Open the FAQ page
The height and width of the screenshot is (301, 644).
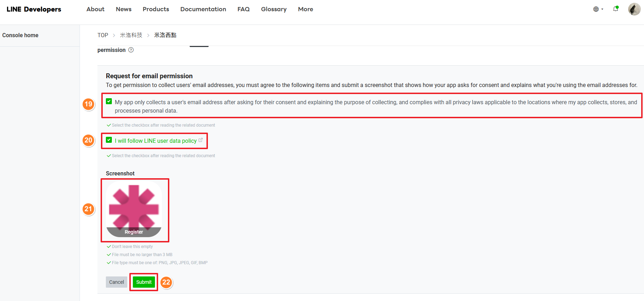pos(243,9)
